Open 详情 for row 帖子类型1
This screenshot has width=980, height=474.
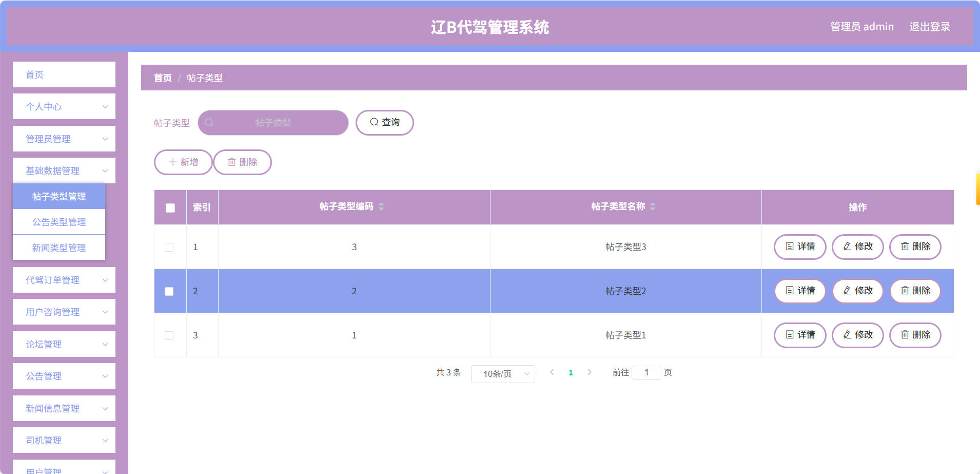tap(800, 335)
